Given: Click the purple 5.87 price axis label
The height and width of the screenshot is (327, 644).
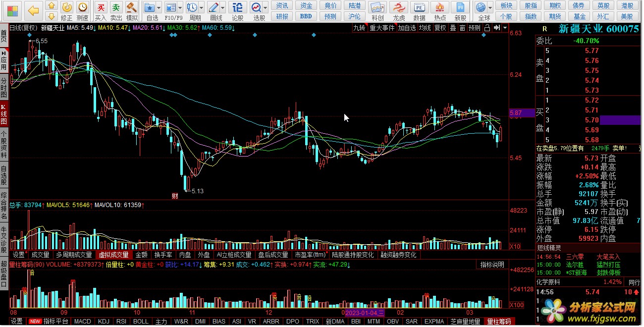Looking at the screenshot, I should pos(522,113).
